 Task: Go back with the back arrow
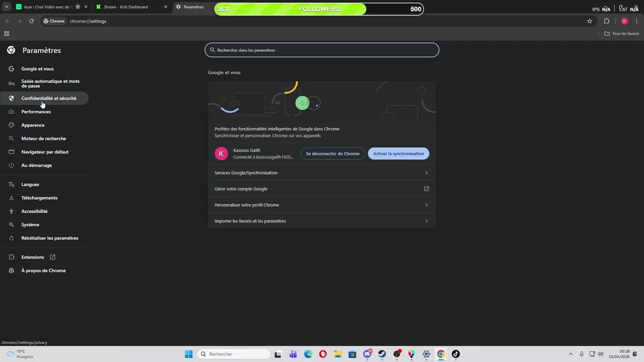pyautogui.click(x=7, y=21)
